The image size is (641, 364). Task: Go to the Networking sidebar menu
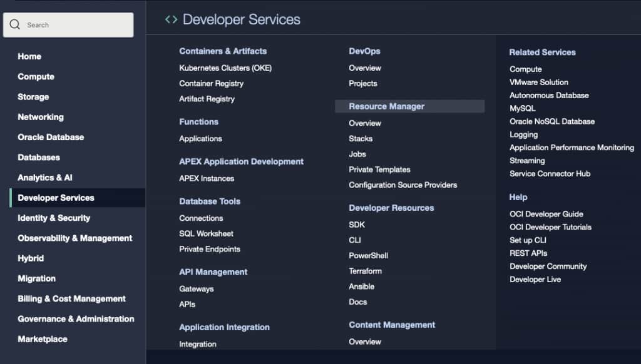click(41, 117)
